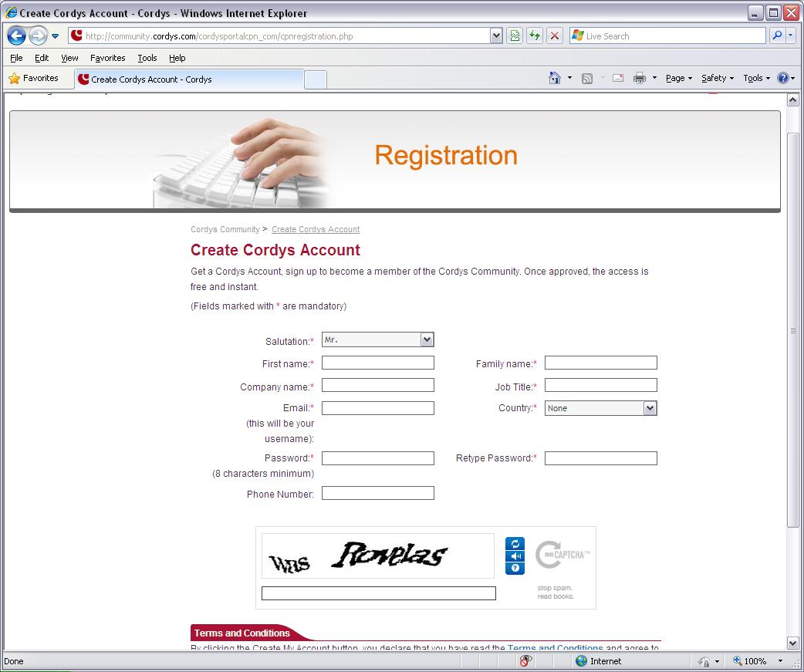The height and width of the screenshot is (672, 804).
Task: Open the Home button dropdown arrow
Action: [x=569, y=78]
